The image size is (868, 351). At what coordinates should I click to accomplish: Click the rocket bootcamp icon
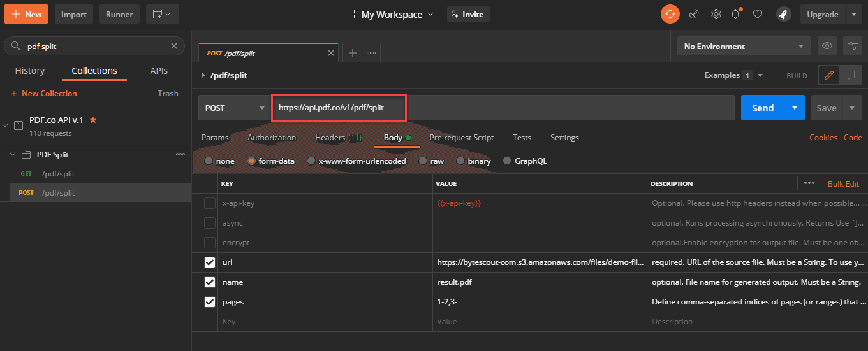(x=783, y=14)
